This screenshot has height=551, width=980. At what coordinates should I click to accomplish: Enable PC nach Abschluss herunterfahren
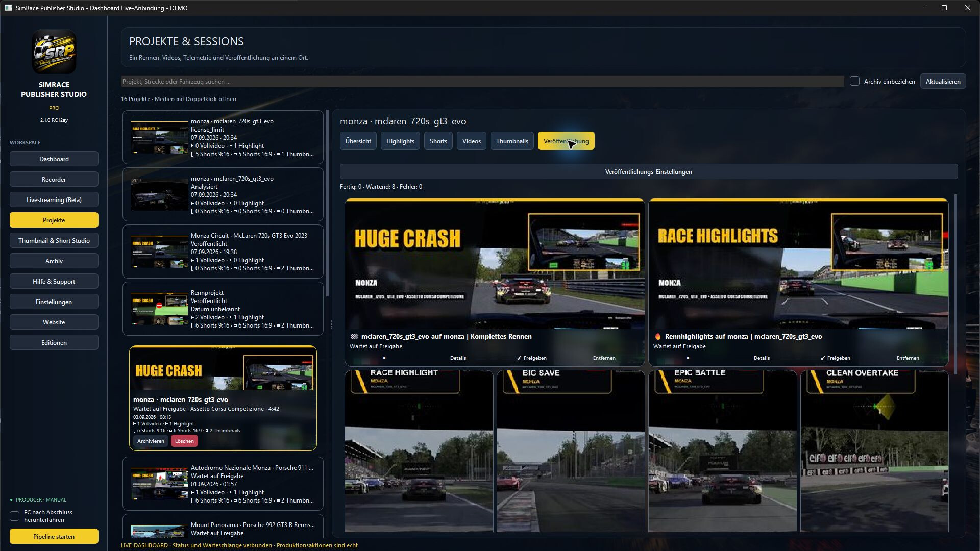click(x=14, y=516)
